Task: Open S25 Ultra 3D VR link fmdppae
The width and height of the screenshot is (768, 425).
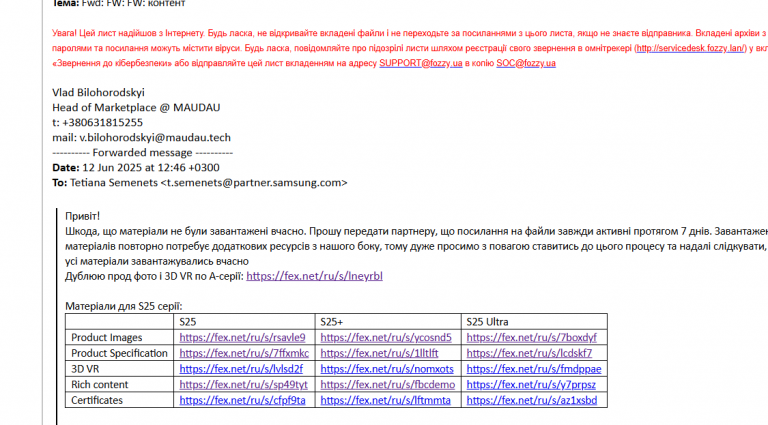Action: click(534, 369)
